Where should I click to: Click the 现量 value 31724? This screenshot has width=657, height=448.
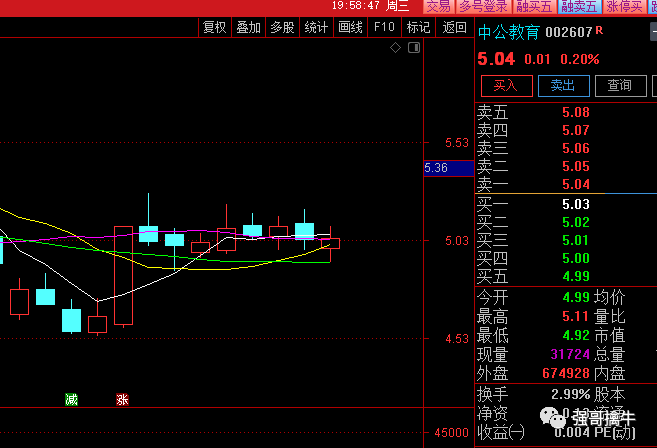(570, 354)
